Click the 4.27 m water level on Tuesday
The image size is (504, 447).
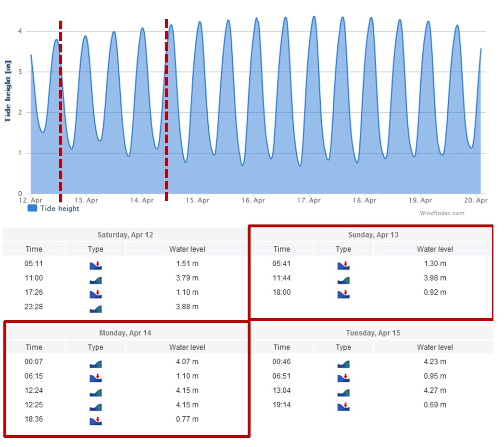pyautogui.click(x=435, y=390)
